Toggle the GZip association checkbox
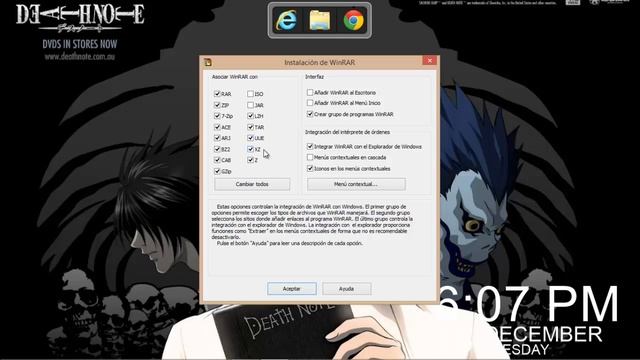The image size is (640, 360). click(217, 171)
